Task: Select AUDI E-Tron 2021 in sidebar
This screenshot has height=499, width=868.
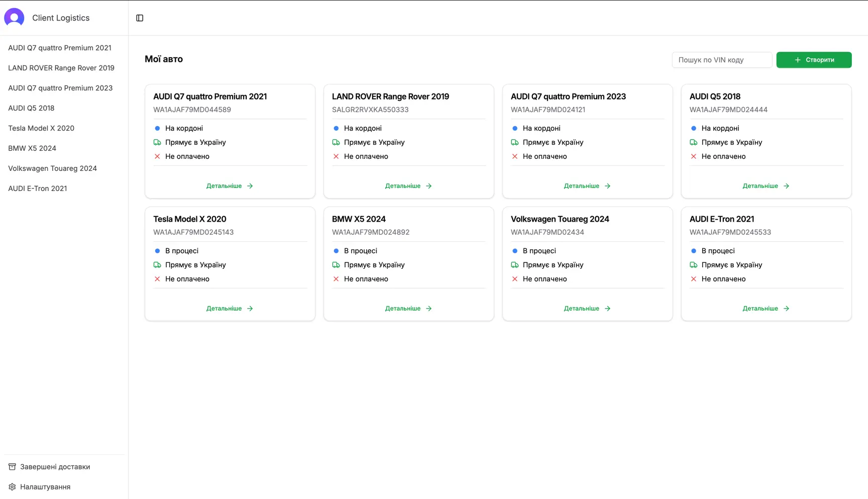Action: [x=64, y=188]
